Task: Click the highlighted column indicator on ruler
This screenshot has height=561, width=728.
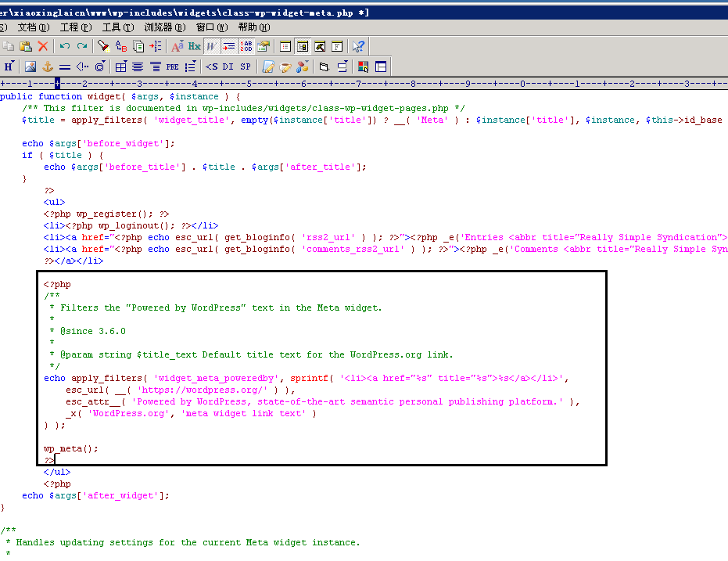Action: (57, 84)
